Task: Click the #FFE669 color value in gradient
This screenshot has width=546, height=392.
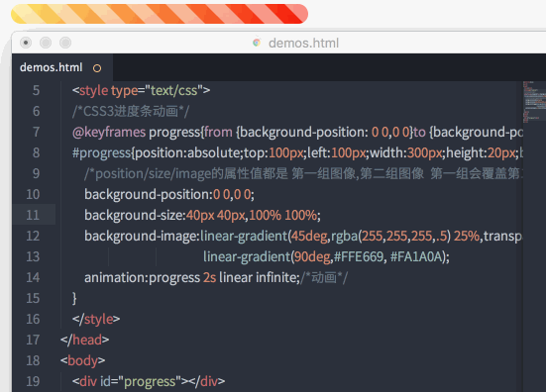Action: point(359,256)
